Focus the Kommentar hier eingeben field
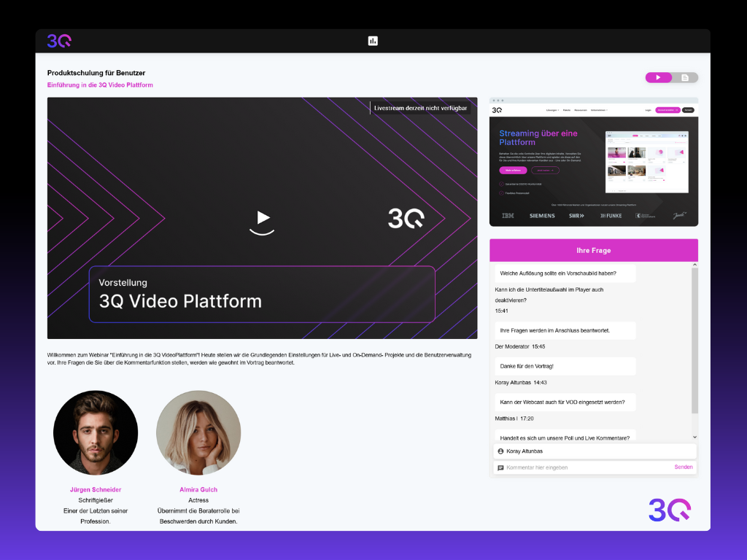This screenshot has height=560, width=747. (x=586, y=467)
